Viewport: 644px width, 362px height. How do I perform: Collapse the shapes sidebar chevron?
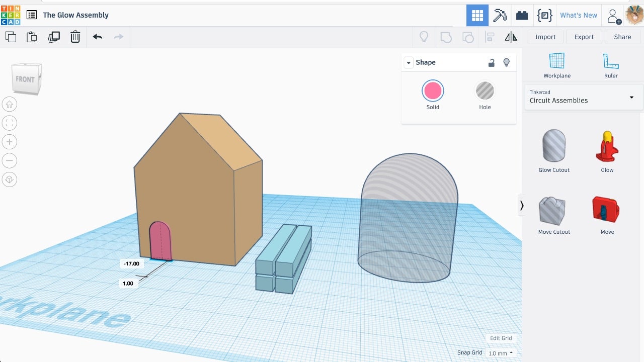[x=522, y=205]
